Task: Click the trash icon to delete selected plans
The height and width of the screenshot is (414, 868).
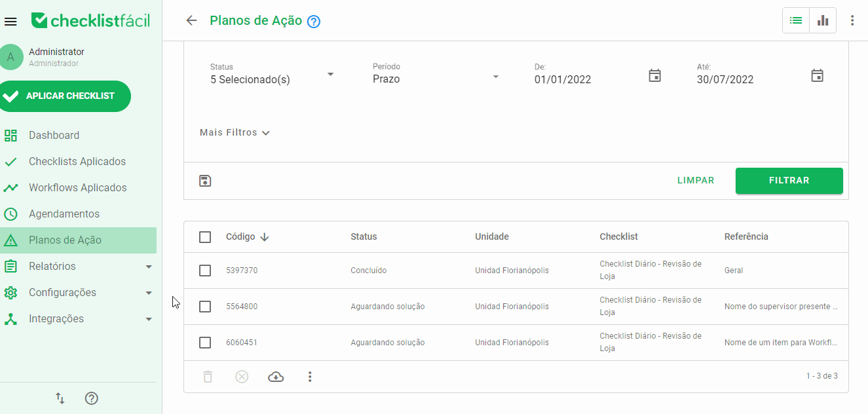Action: click(208, 377)
